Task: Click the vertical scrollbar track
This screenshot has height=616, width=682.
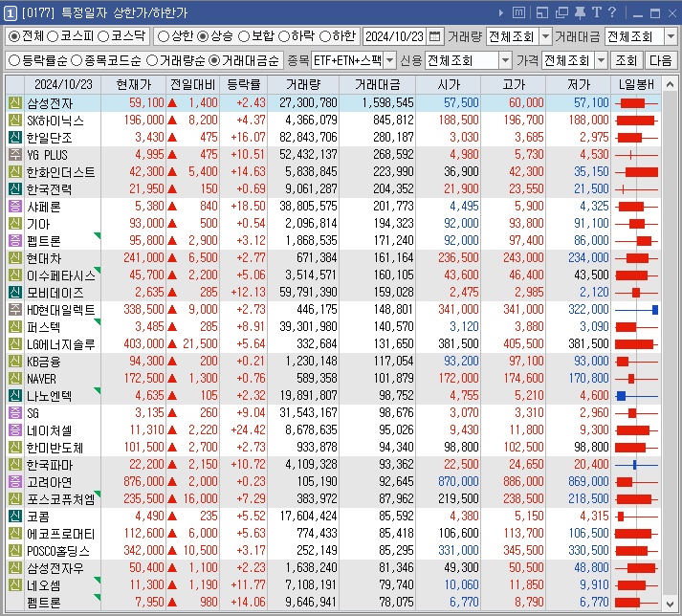Action: tap(670, 343)
